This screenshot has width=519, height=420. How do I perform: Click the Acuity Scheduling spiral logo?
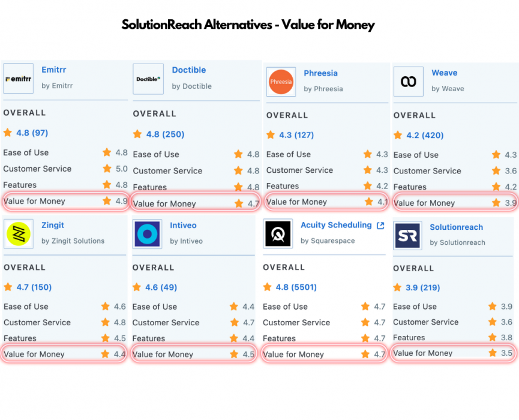point(278,235)
